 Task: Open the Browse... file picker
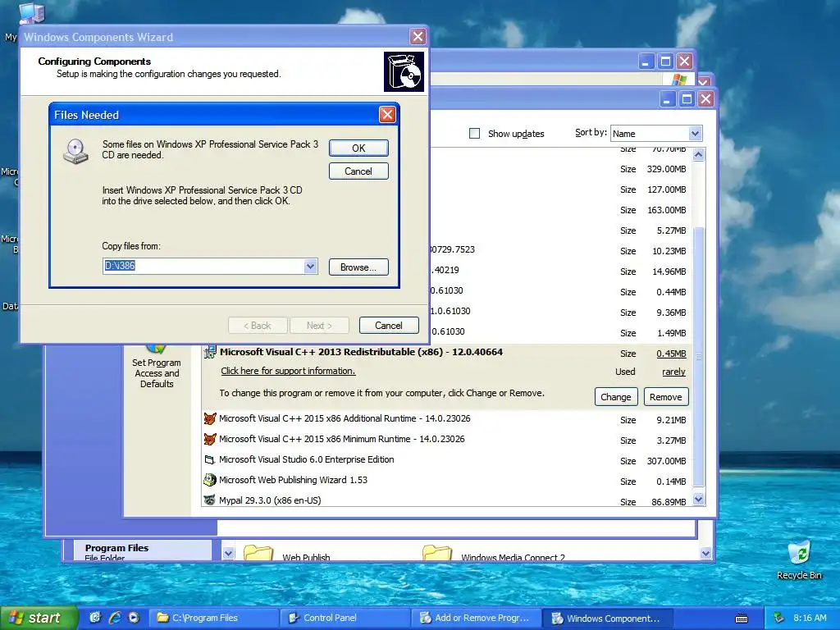click(x=358, y=267)
